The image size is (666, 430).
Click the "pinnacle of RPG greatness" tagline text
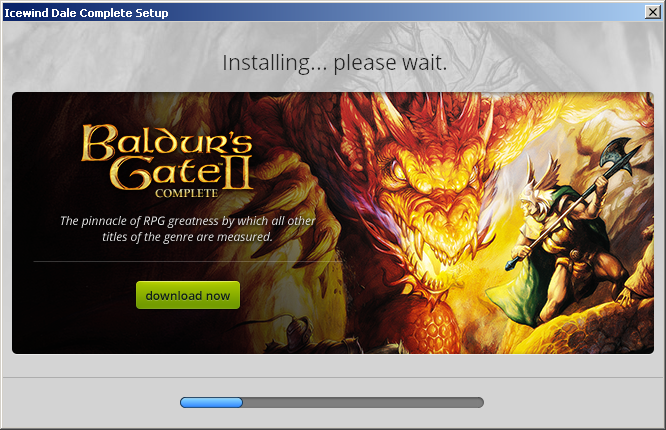(187, 229)
